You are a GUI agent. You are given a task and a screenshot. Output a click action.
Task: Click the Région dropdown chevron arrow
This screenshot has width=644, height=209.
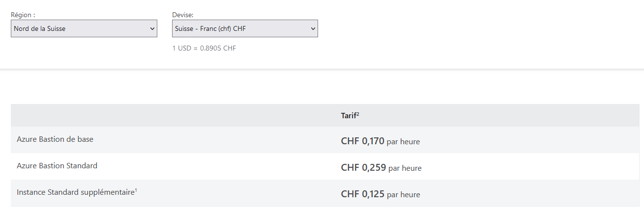coord(152,28)
